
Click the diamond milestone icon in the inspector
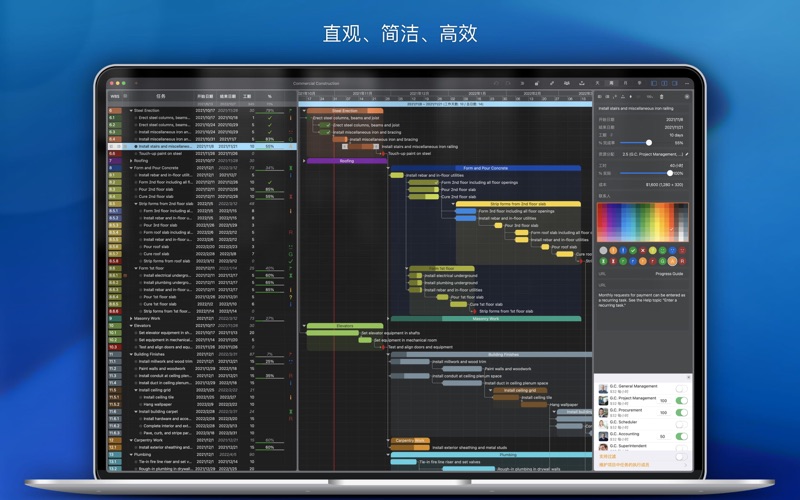[x=631, y=96]
